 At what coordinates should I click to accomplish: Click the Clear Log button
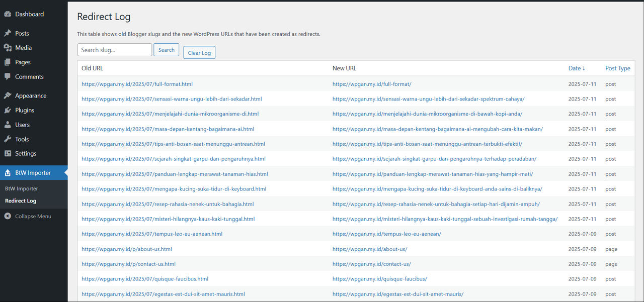pos(199,52)
